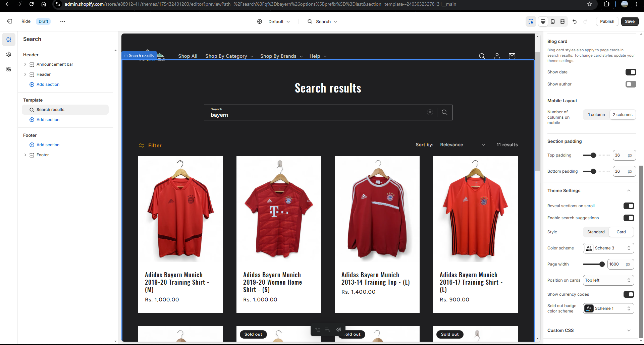Add section under Footer group

(x=45, y=145)
